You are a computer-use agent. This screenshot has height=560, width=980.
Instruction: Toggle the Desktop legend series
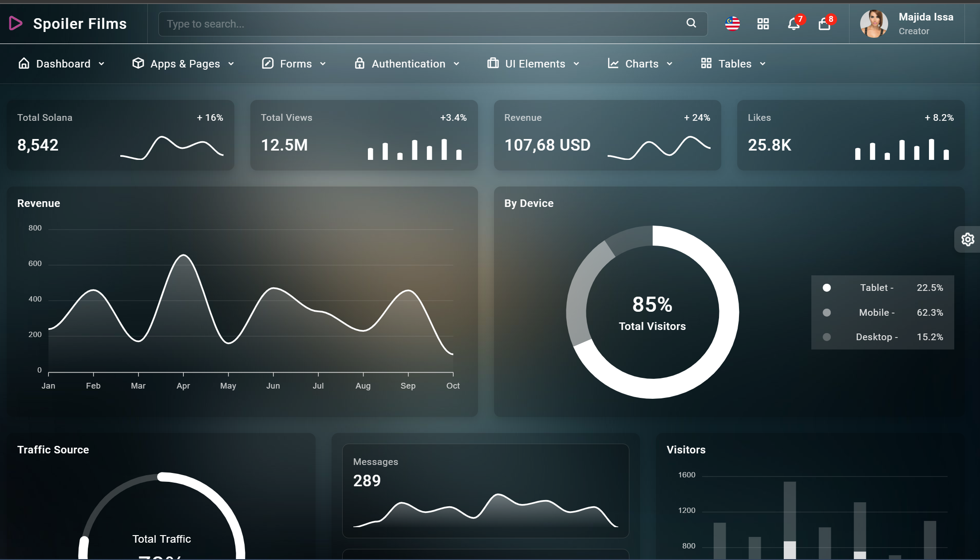[877, 337]
